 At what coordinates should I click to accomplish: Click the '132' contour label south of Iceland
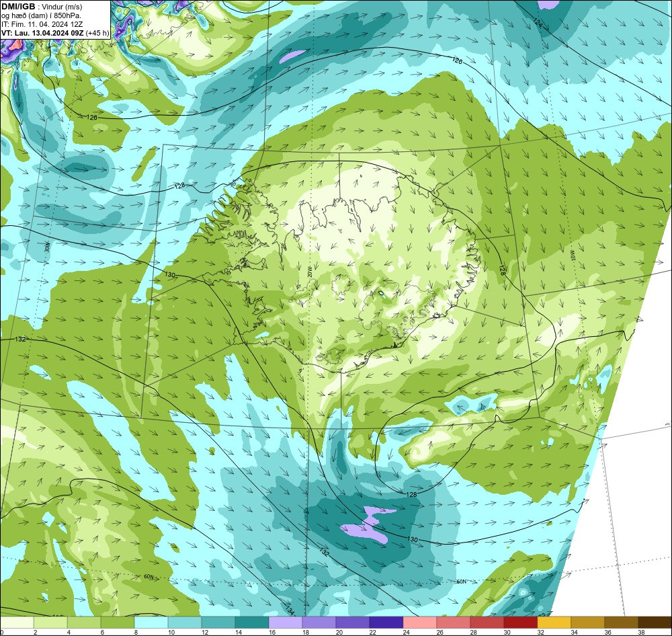point(325,553)
